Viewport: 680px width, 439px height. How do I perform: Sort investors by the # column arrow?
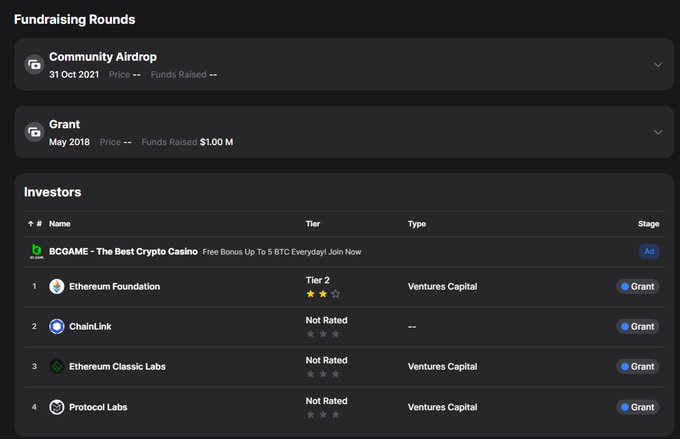[x=31, y=224]
